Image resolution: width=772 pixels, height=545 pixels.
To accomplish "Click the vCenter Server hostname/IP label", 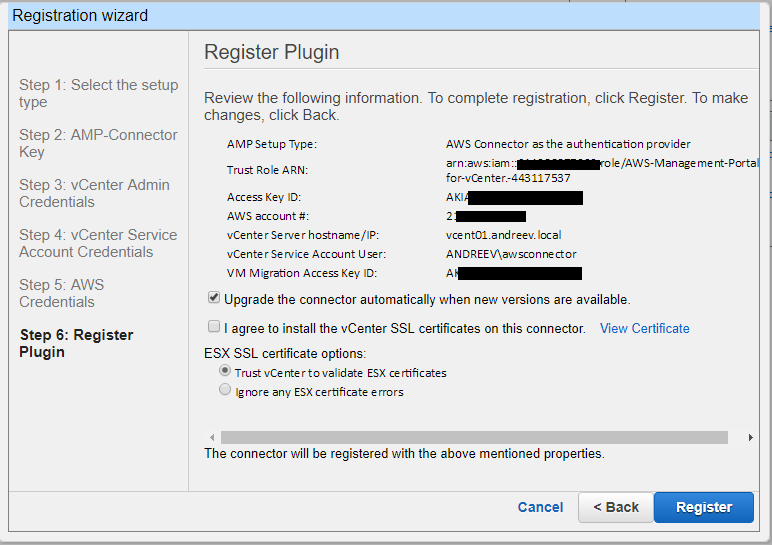I will pyautogui.click(x=303, y=235).
